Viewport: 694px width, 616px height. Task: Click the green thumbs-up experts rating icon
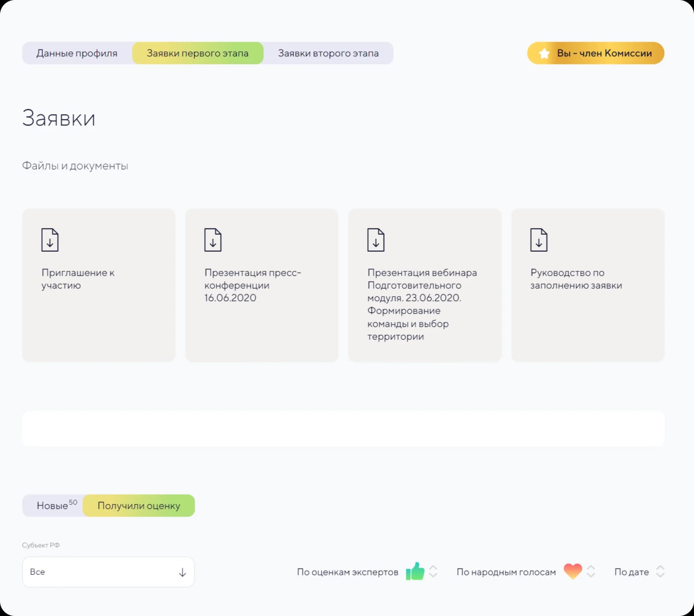click(x=415, y=571)
